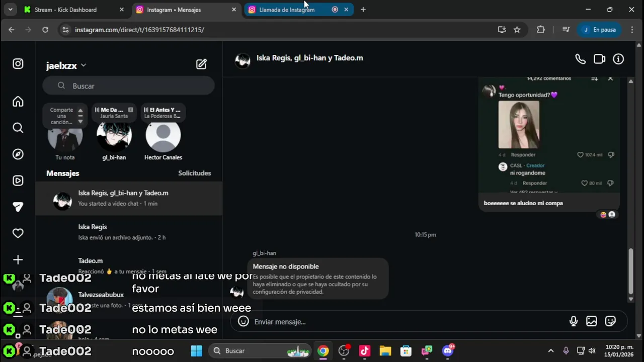Click the Mensaje no disponible bubble

pyautogui.click(x=318, y=279)
